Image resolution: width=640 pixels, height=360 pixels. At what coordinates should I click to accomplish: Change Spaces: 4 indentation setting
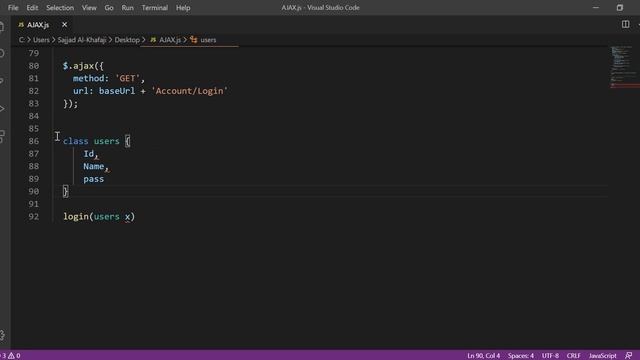pos(520,356)
